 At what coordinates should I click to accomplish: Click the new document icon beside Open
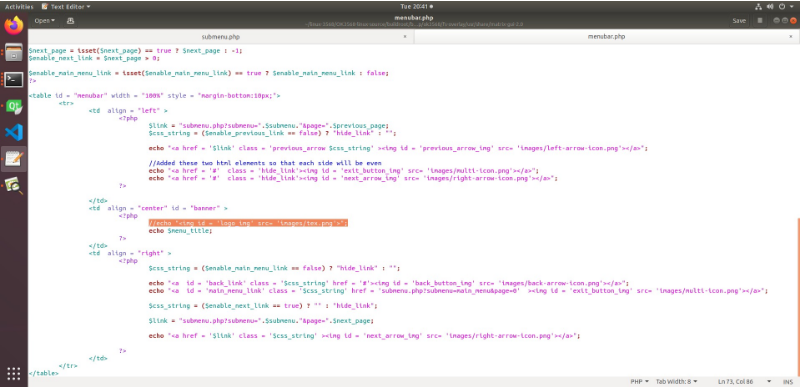70,21
